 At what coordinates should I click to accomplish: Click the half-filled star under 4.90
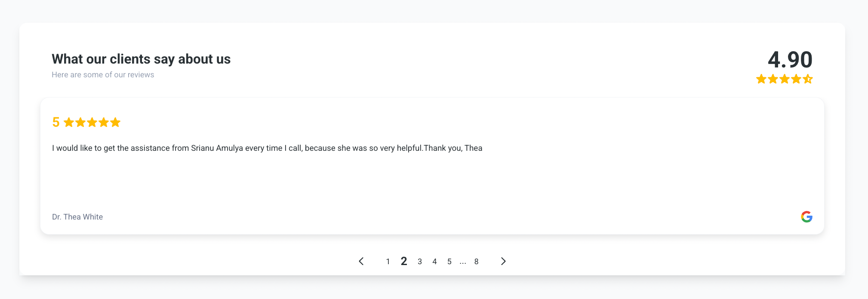pyautogui.click(x=808, y=79)
